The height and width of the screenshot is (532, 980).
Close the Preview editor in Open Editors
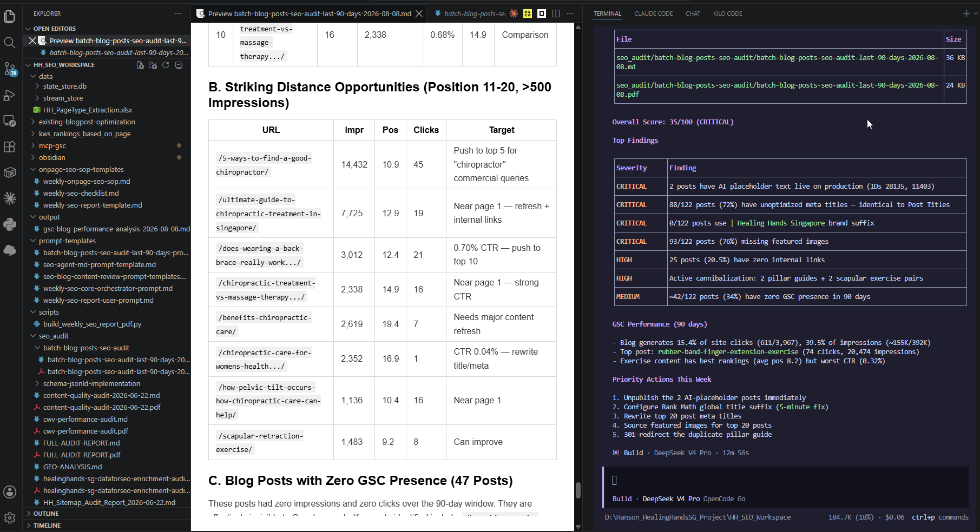32,41
